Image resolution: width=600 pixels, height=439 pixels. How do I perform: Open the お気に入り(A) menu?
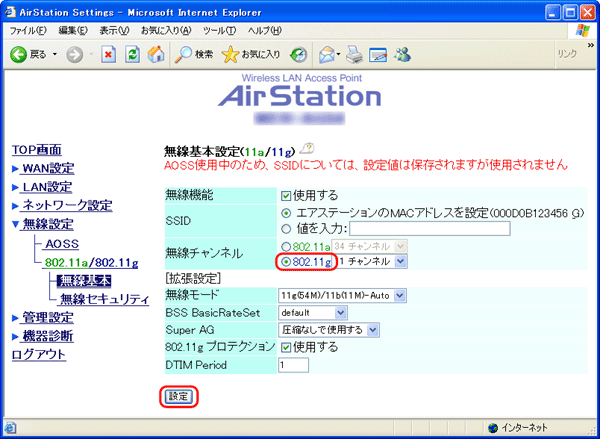pos(166,31)
